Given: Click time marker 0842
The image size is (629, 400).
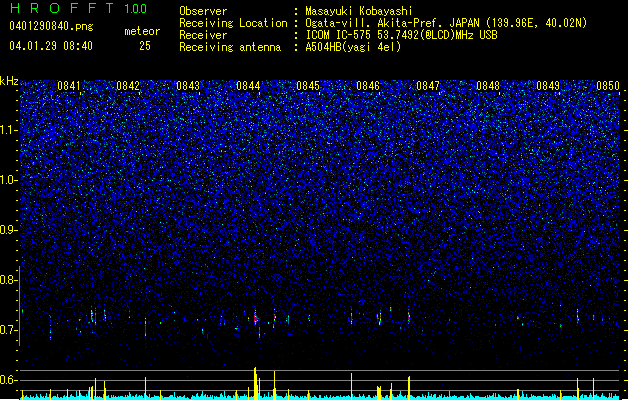Looking at the screenshot, I should pyautogui.click(x=128, y=86).
